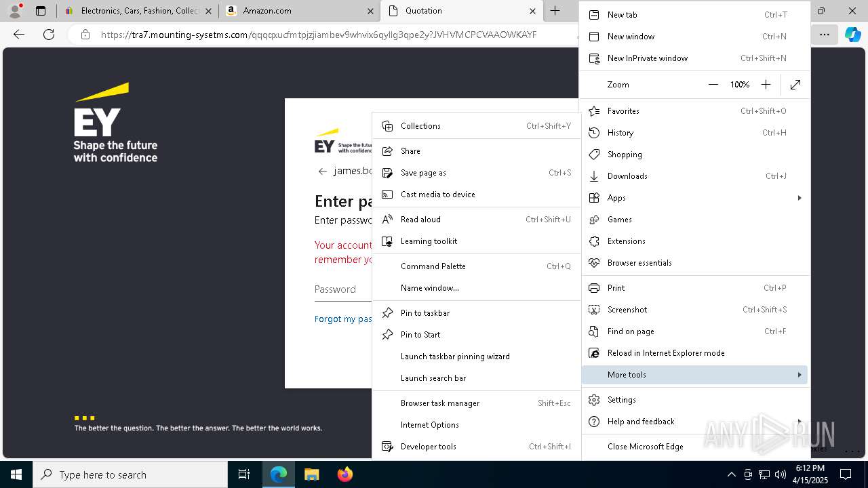Click the address bar URL
This screenshot has width=868, height=488.
[319, 35]
